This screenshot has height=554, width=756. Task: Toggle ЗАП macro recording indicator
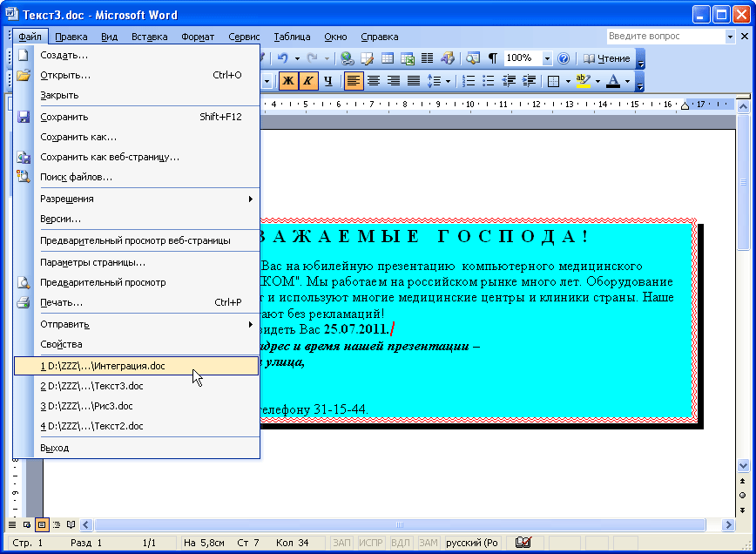click(341, 543)
